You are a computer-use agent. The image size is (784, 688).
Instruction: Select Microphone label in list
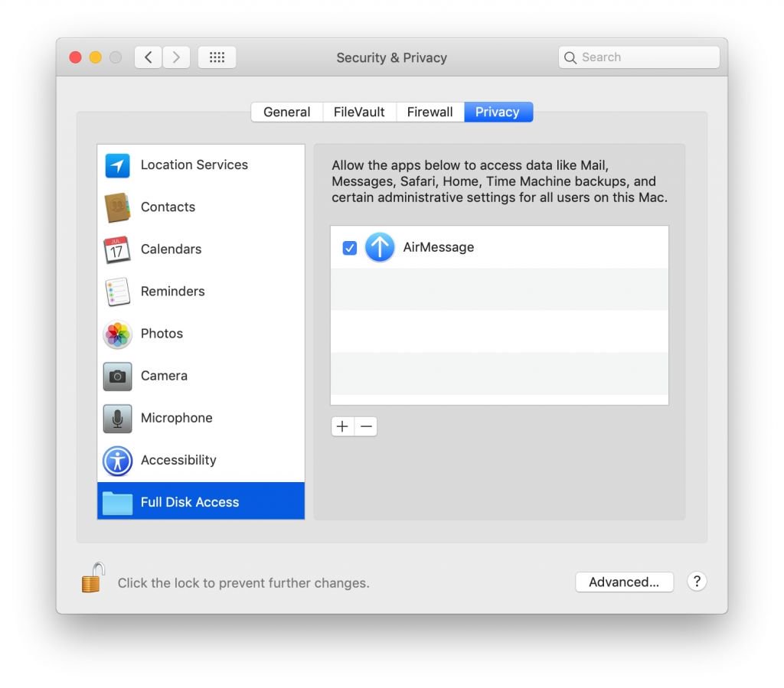click(177, 418)
